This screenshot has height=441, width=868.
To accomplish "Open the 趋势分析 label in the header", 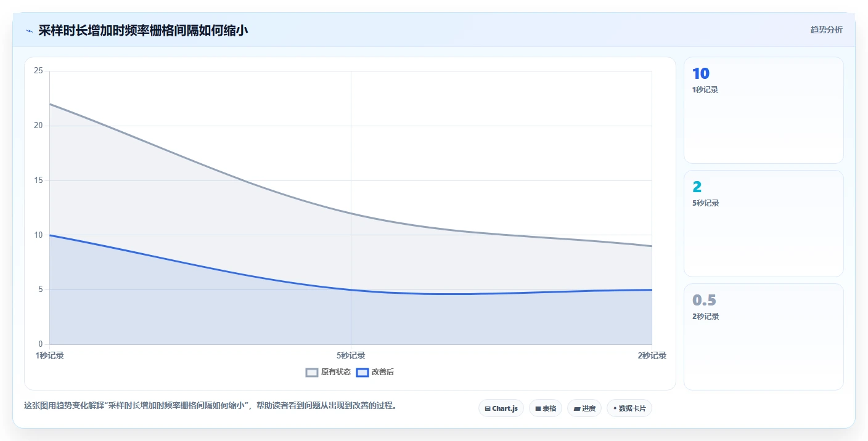I will [x=826, y=30].
